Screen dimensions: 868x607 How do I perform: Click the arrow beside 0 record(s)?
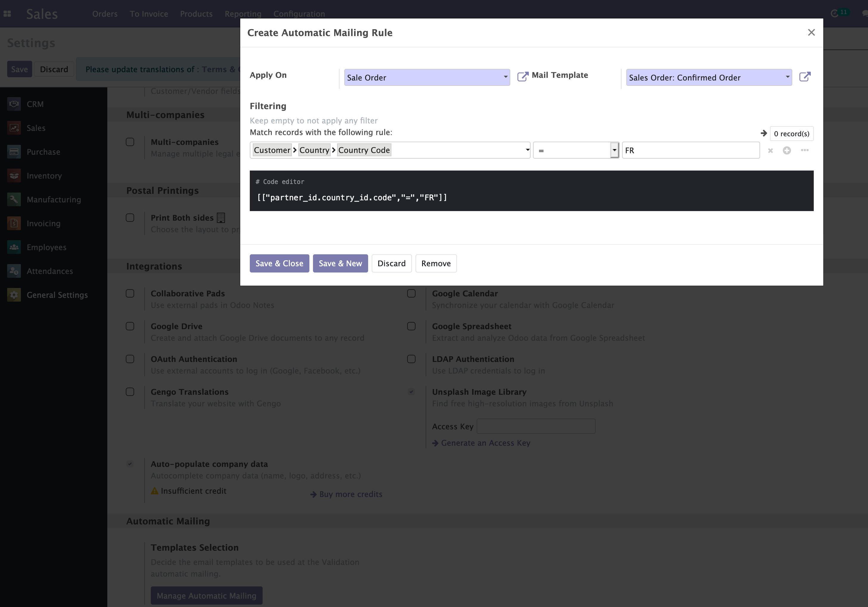click(x=763, y=134)
